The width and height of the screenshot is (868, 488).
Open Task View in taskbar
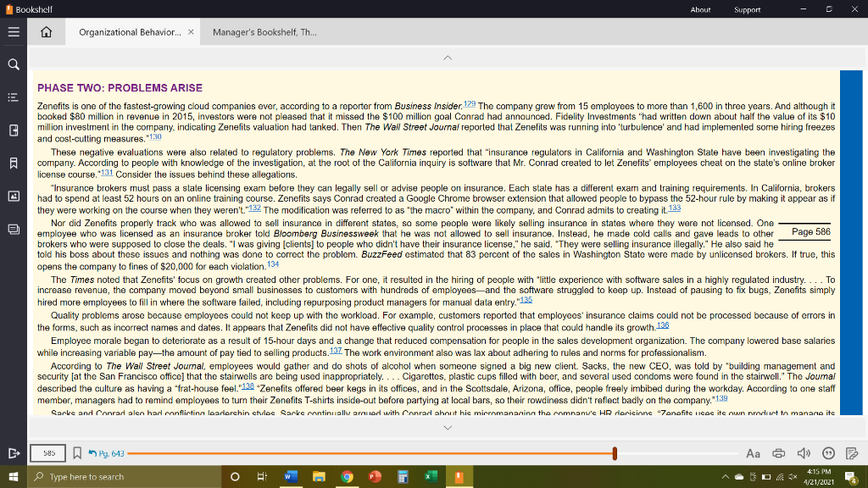click(263, 477)
